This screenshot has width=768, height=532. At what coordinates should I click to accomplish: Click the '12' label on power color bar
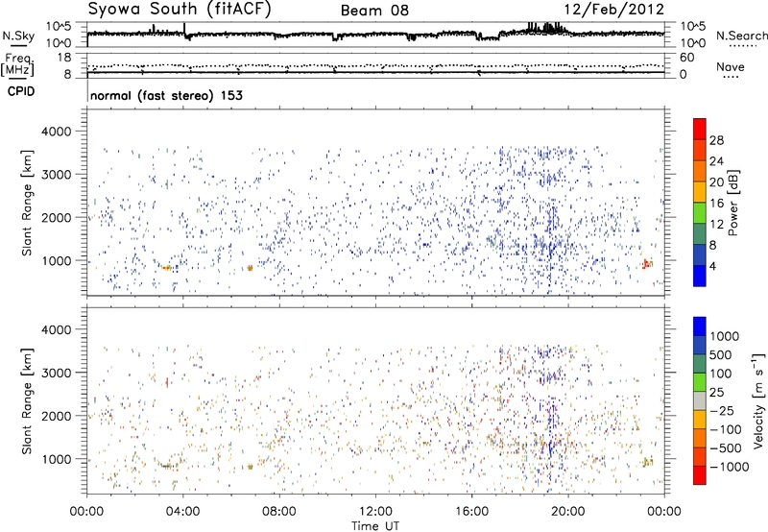click(716, 225)
